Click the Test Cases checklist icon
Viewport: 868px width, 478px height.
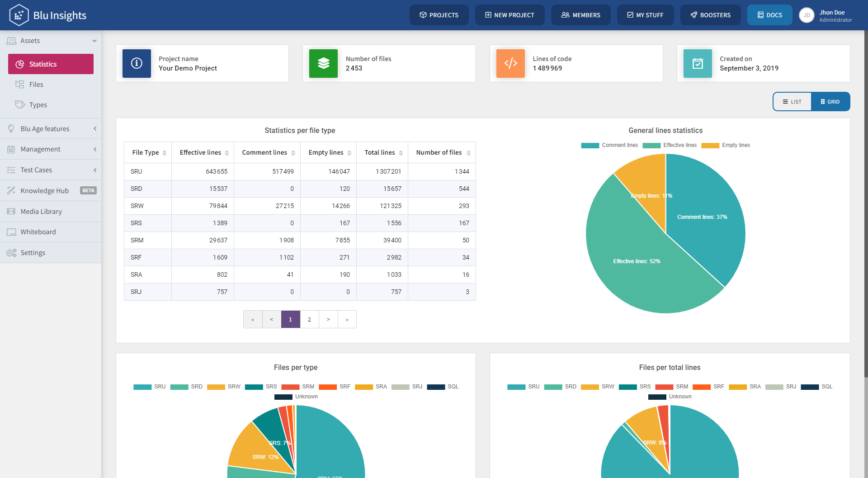pos(11,170)
